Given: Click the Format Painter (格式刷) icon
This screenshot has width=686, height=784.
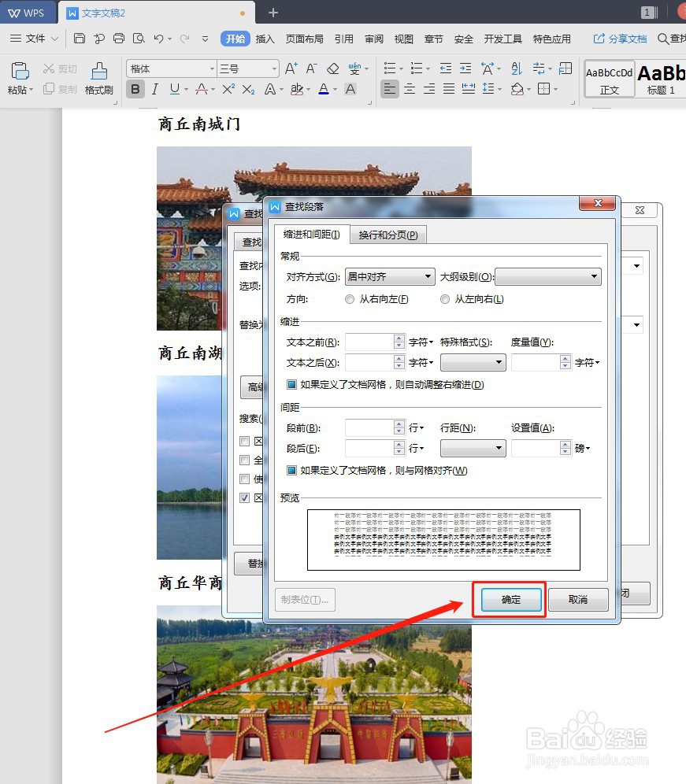Looking at the screenshot, I should click(x=99, y=71).
